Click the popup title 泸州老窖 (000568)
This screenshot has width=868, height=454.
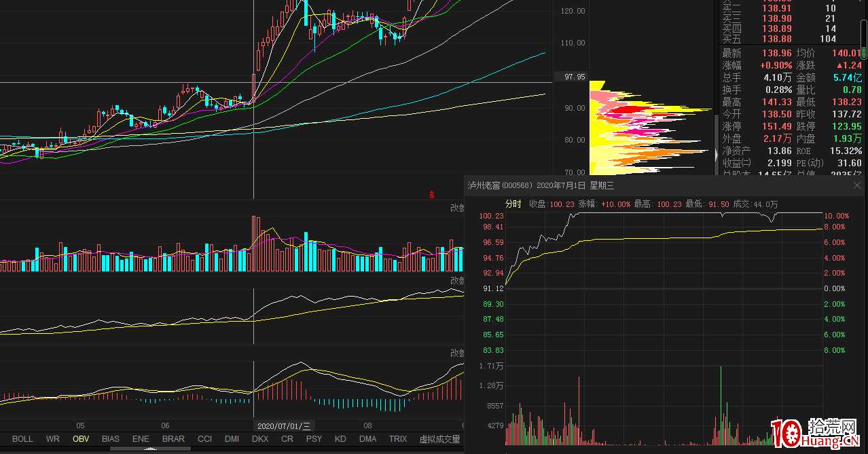point(500,185)
